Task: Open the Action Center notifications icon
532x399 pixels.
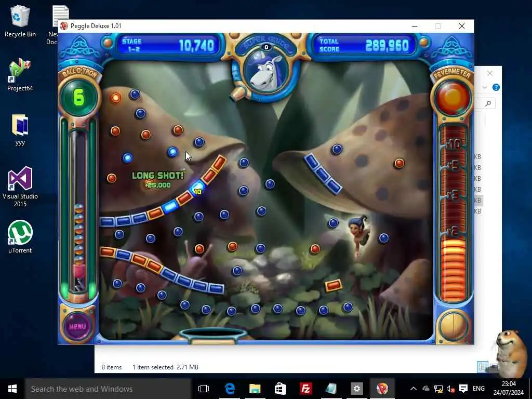Action: tap(463, 389)
